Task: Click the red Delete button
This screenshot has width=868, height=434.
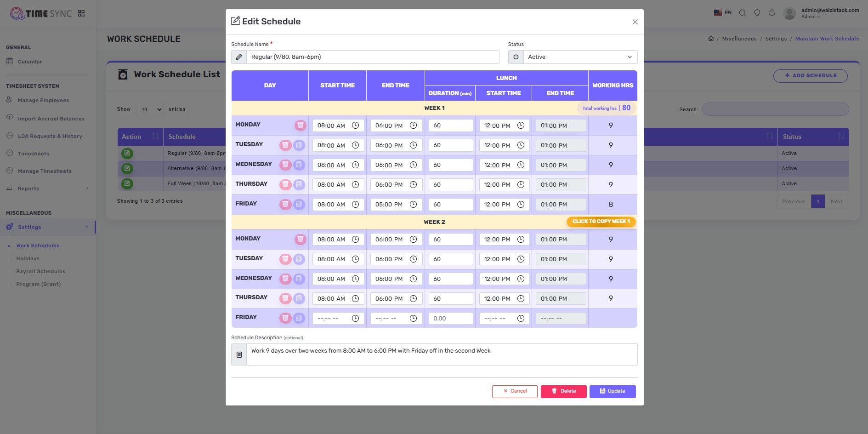Action: pos(563,391)
